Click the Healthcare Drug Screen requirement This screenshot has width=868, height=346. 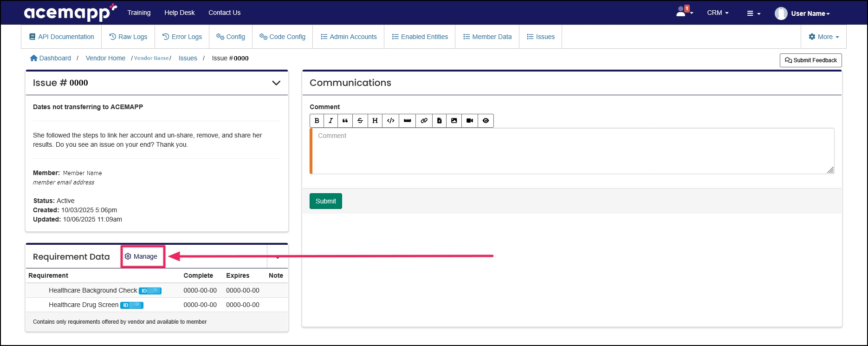coord(84,305)
